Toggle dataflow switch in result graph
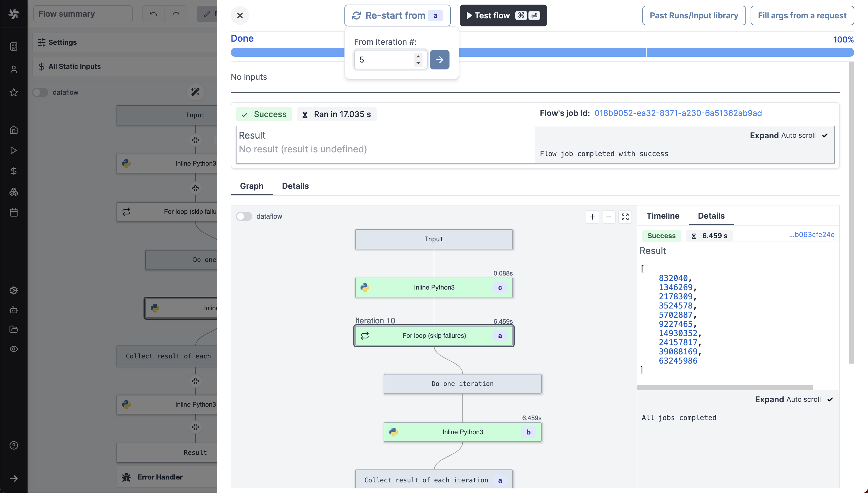 point(244,216)
